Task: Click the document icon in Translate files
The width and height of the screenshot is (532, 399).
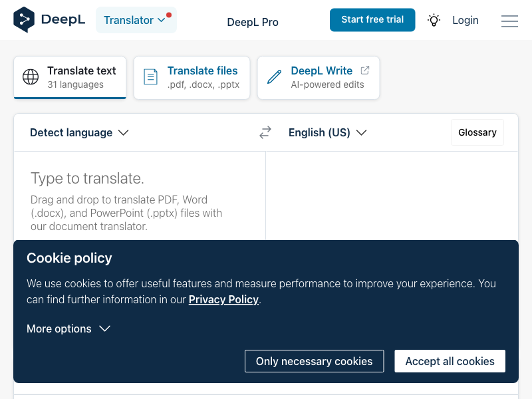Action: click(151, 77)
